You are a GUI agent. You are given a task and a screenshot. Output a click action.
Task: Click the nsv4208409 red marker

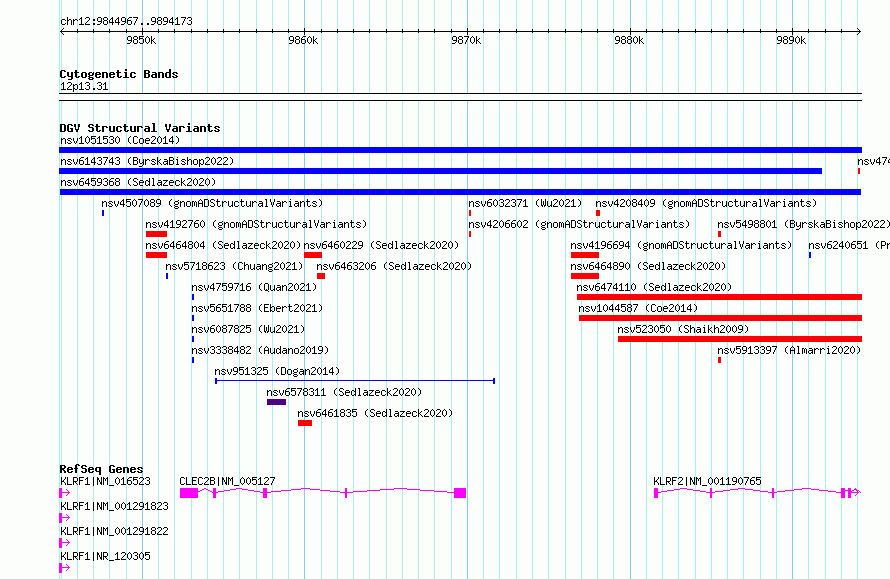point(598,213)
